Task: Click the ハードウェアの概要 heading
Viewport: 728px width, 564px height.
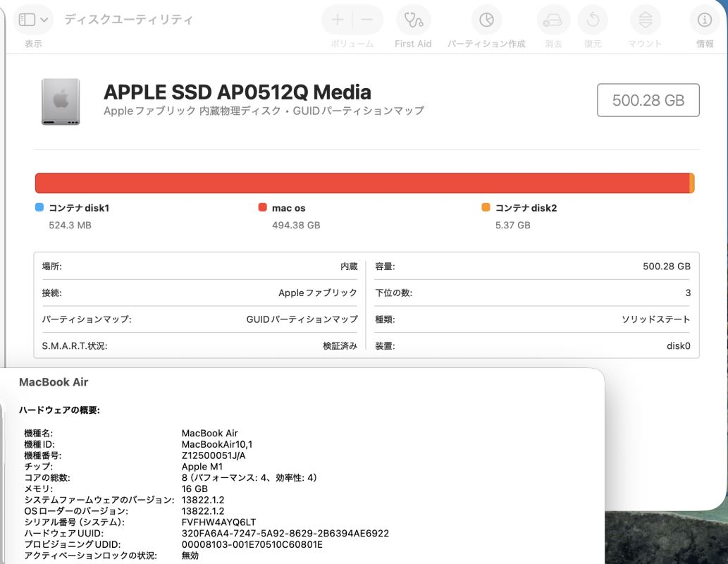Action: click(x=59, y=410)
